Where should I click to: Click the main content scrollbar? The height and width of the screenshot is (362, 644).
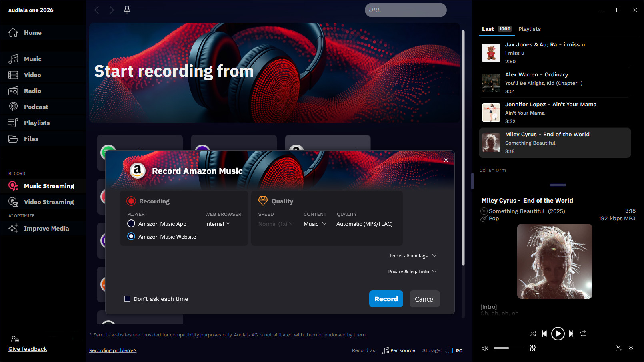click(x=463, y=148)
